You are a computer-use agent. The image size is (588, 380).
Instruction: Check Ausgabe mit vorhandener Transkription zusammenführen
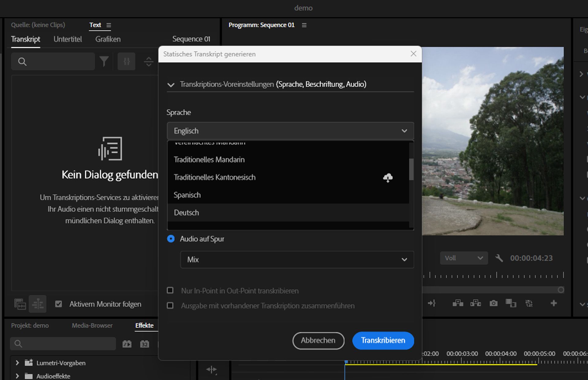171,305
